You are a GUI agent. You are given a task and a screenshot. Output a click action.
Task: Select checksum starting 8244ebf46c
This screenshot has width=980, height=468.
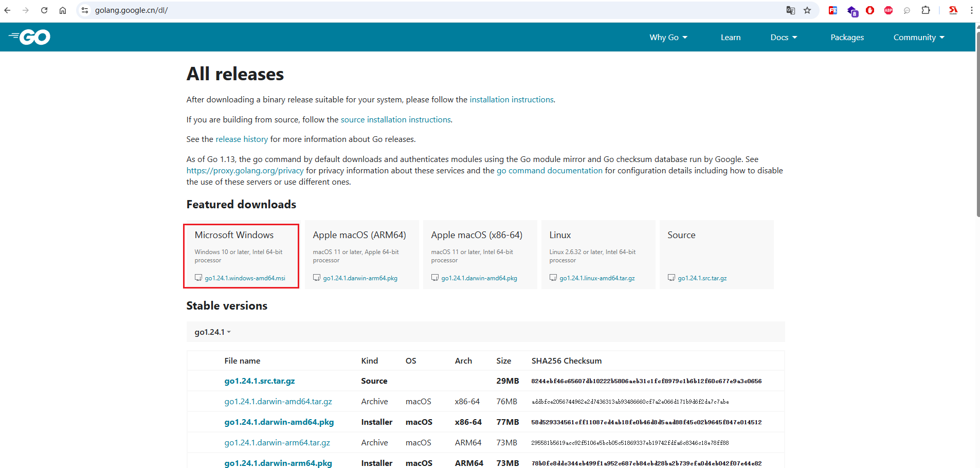(646, 381)
